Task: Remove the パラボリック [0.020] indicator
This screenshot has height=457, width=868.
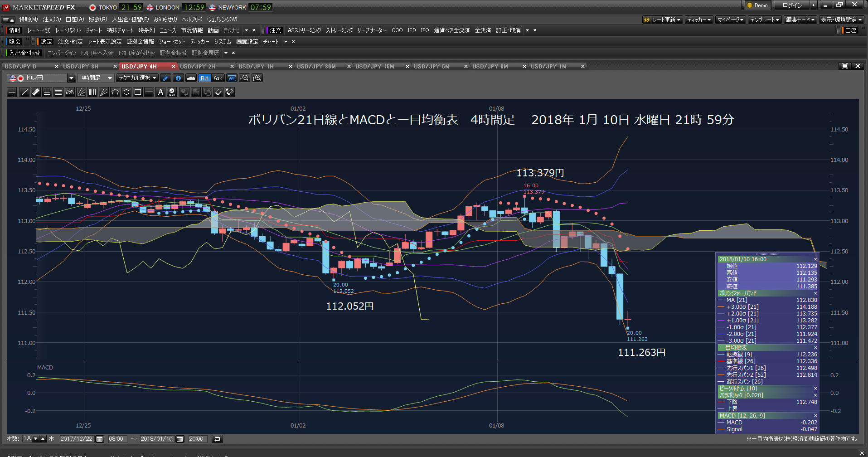Action: 815,395
